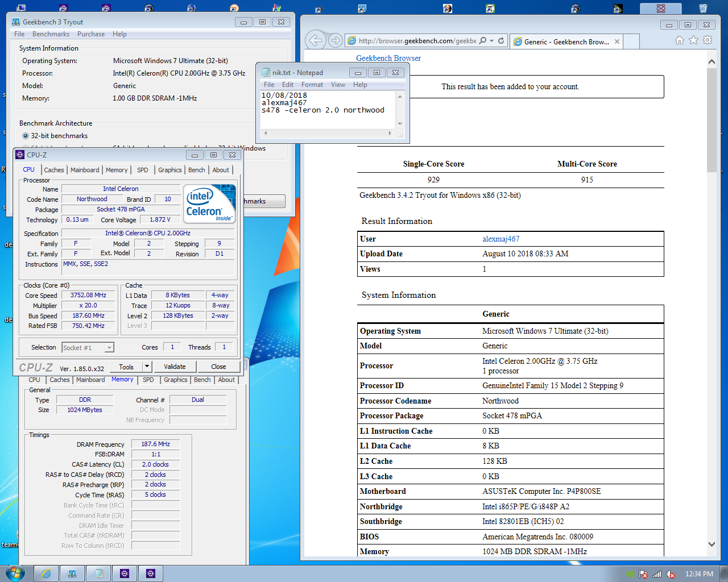Click the IE page scroll-up arrow
This screenshot has width=728, height=582.
(x=712, y=61)
